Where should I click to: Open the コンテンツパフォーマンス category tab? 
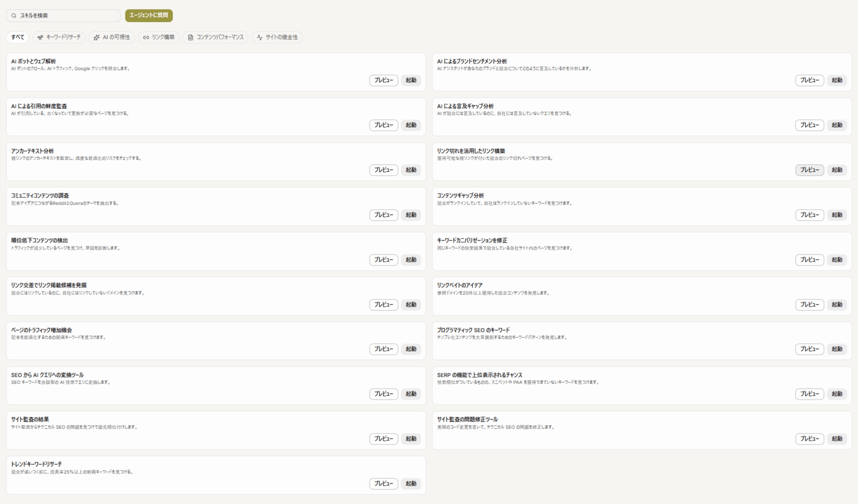pos(216,37)
